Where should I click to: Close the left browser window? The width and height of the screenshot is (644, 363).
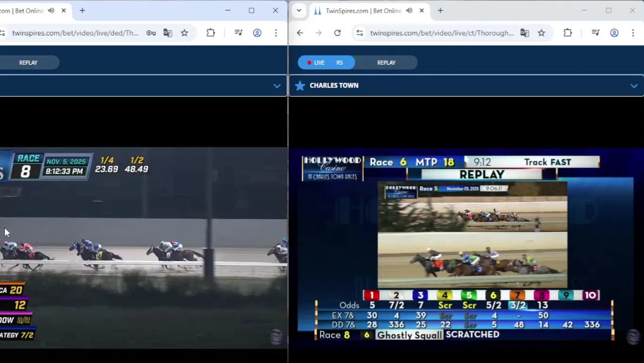pyautogui.click(x=276, y=11)
